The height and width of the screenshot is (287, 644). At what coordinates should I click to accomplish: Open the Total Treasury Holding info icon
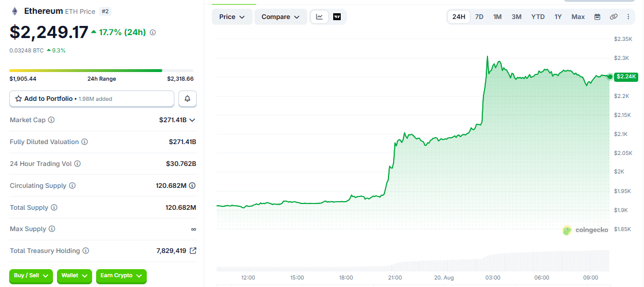click(x=86, y=251)
